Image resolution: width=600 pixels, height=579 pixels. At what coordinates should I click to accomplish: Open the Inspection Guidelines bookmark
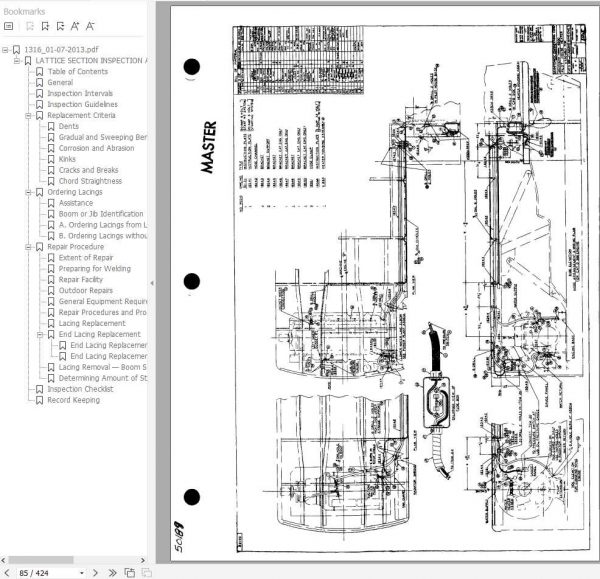pos(82,104)
